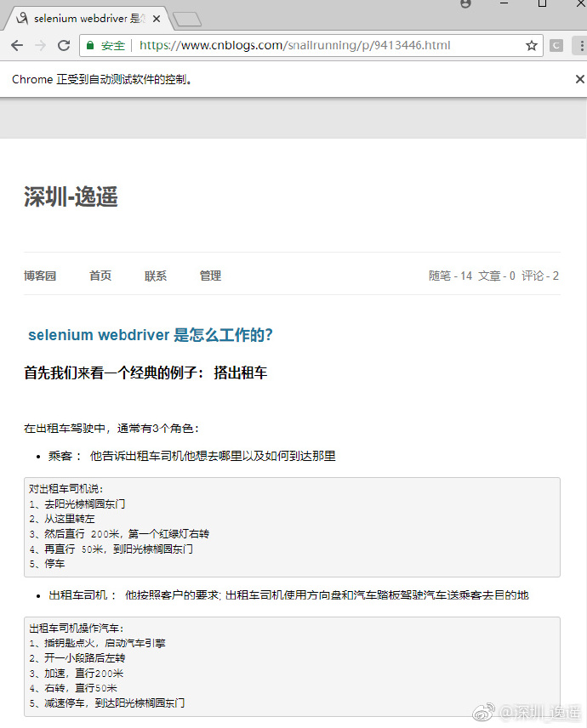Image resolution: width=587 pixels, height=728 pixels.
Task: Open post title selenium webdriver 是怎么工作的?
Action: coord(151,335)
